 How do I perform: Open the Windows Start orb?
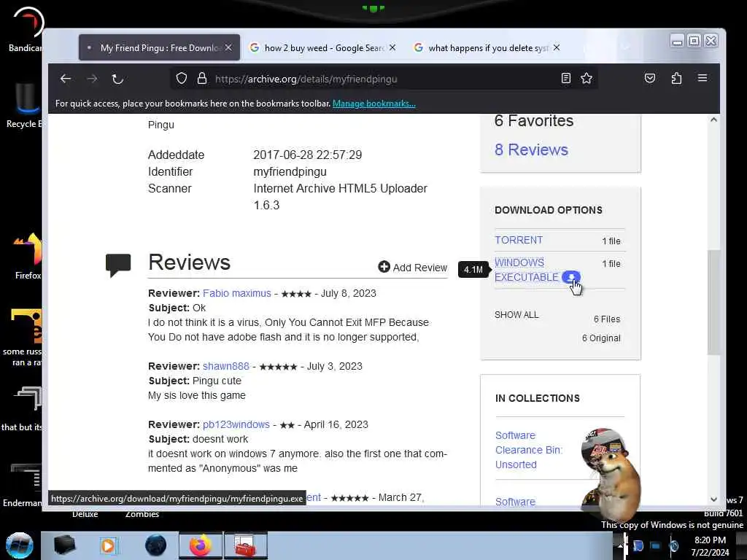coord(20,545)
